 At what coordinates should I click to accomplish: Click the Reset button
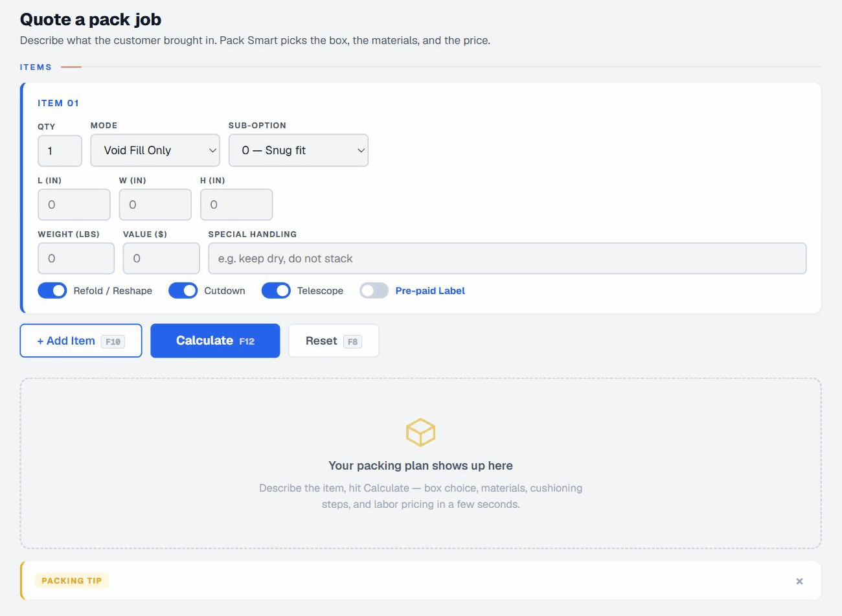click(x=334, y=341)
